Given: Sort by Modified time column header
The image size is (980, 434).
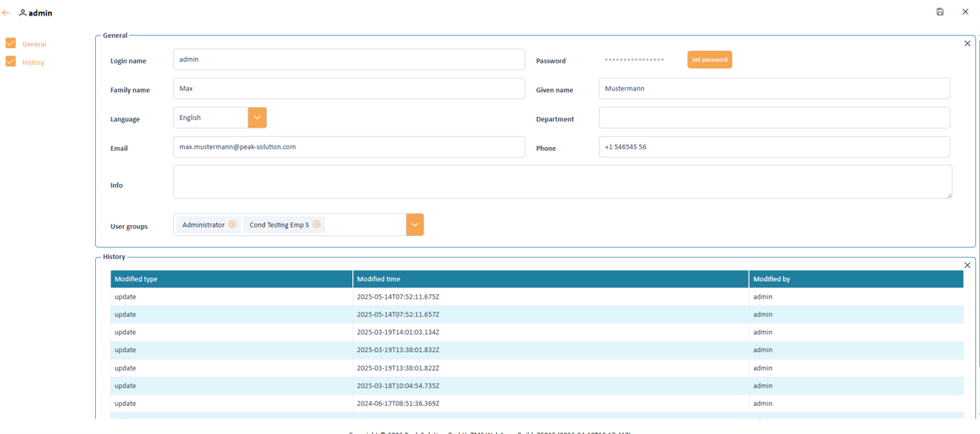Looking at the screenshot, I should pos(550,279).
